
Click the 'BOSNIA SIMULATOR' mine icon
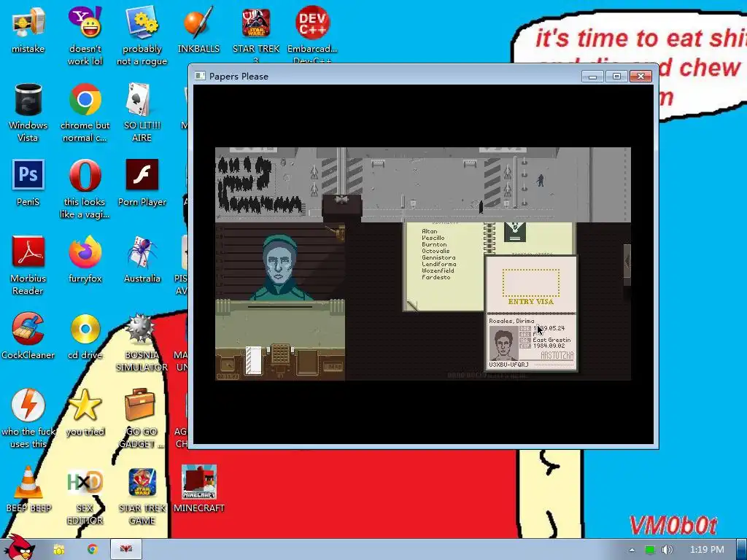pyautogui.click(x=142, y=342)
